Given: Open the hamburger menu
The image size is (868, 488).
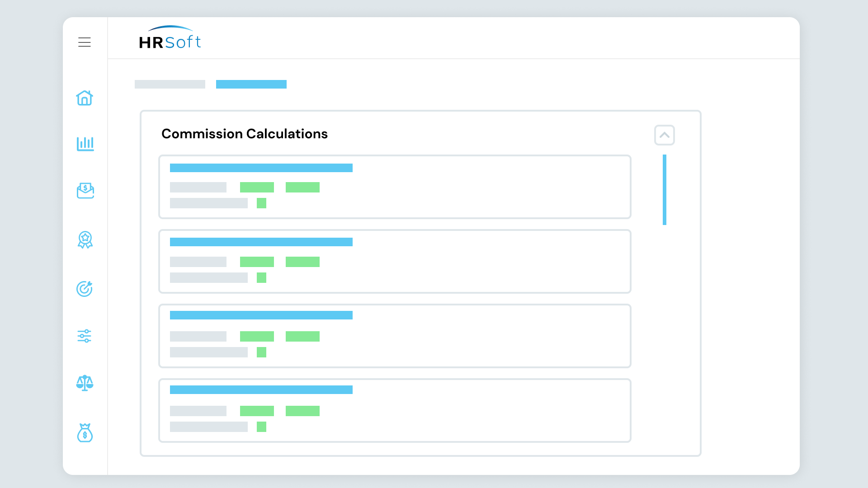Looking at the screenshot, I should (x=85, y=42).
